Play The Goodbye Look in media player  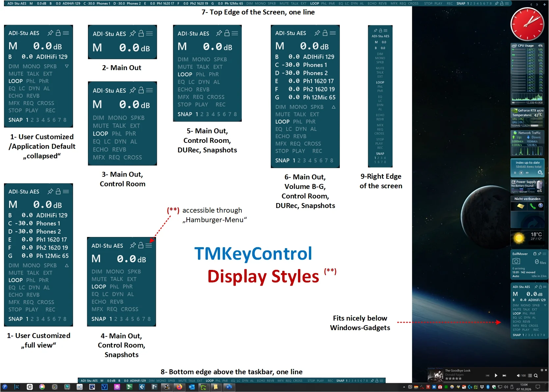pyautogui.click(x=496, y=375)
